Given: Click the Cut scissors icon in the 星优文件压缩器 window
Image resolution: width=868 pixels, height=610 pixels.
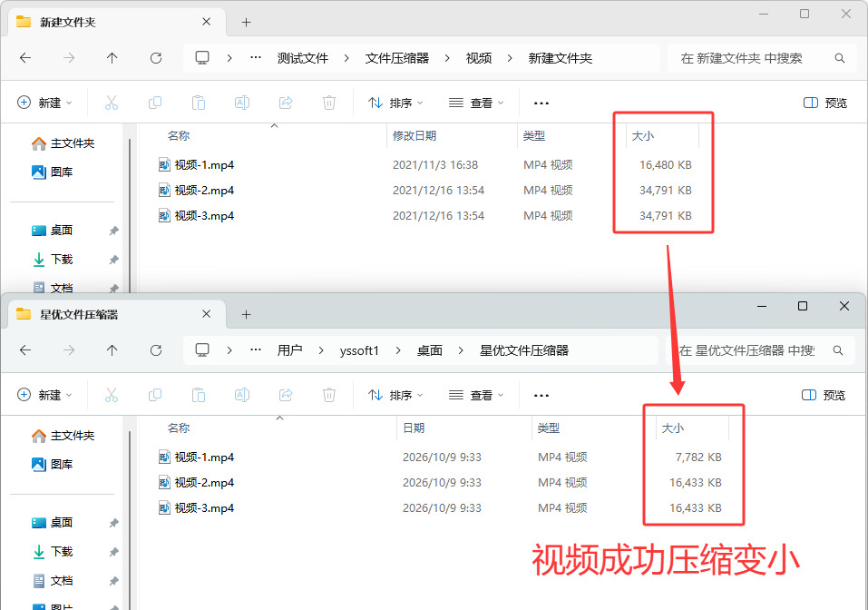Looking at the screenshot, I should point(112,395).
